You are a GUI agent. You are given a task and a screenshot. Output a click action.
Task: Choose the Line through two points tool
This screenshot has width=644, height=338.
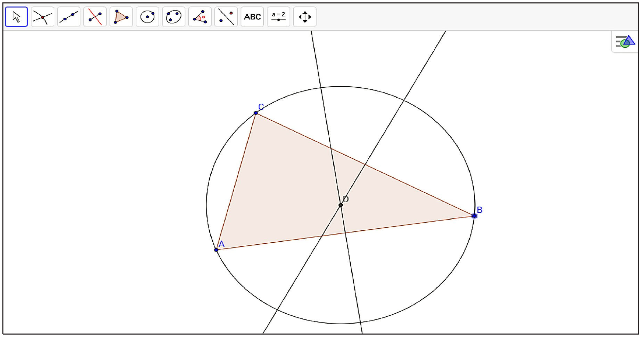click(69, 17)
